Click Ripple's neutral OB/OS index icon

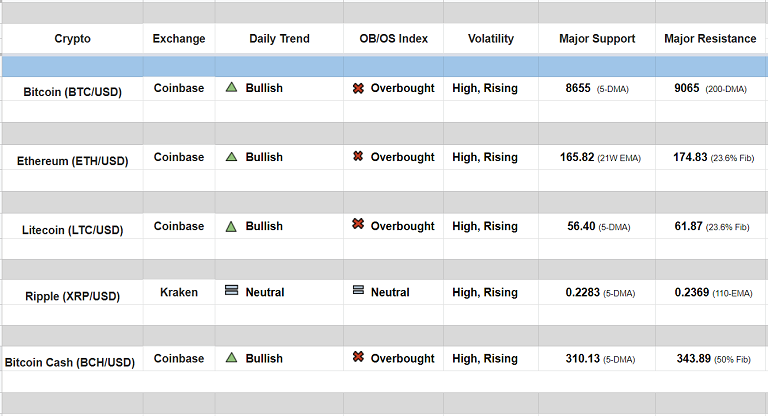pos(358,291)
